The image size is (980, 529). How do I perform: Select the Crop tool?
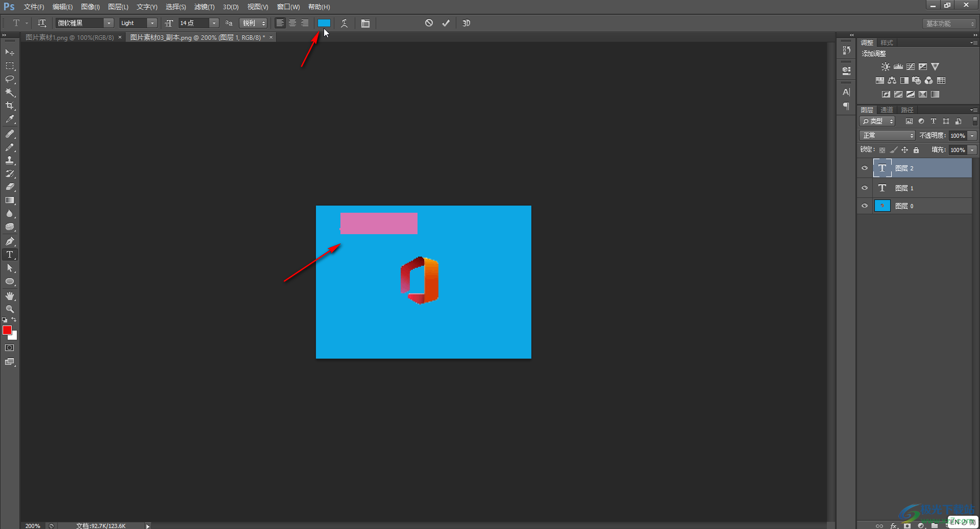10,106
